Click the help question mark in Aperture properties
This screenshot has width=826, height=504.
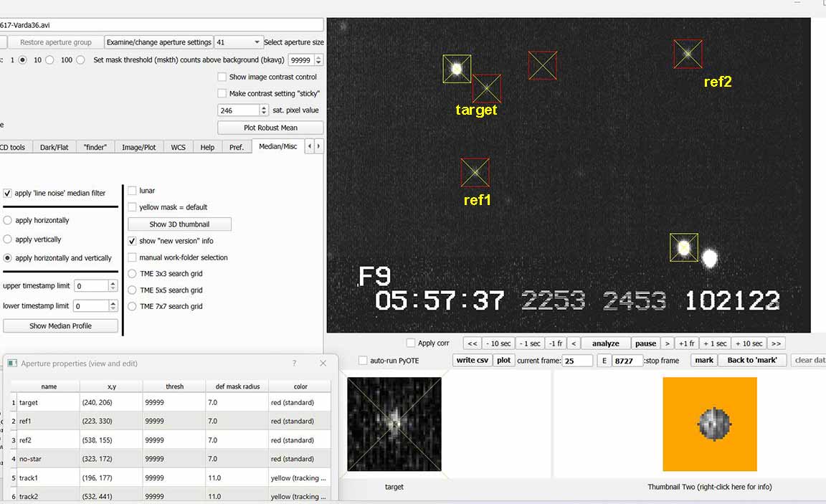pyautogui.click(x=294, y=363)
